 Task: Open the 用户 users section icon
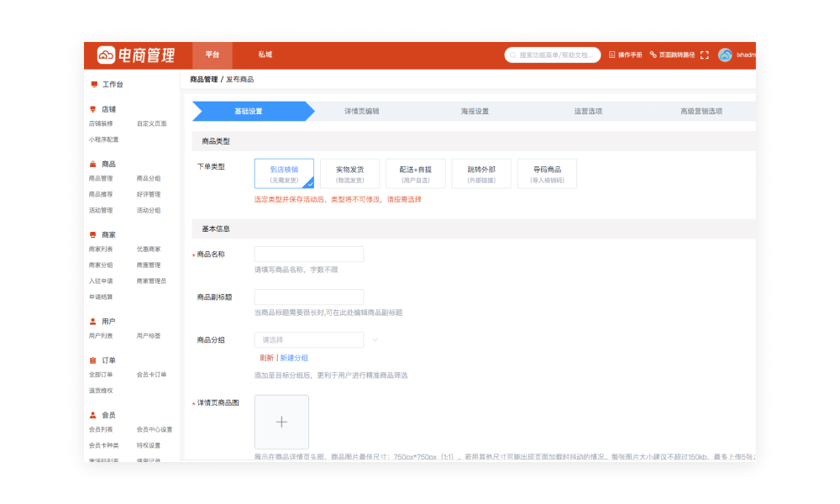[x=95, y=320]
